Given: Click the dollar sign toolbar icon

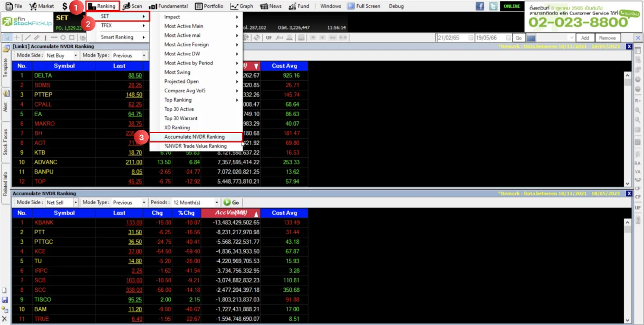Looking at the screenshot, I should tap(65, 6).
